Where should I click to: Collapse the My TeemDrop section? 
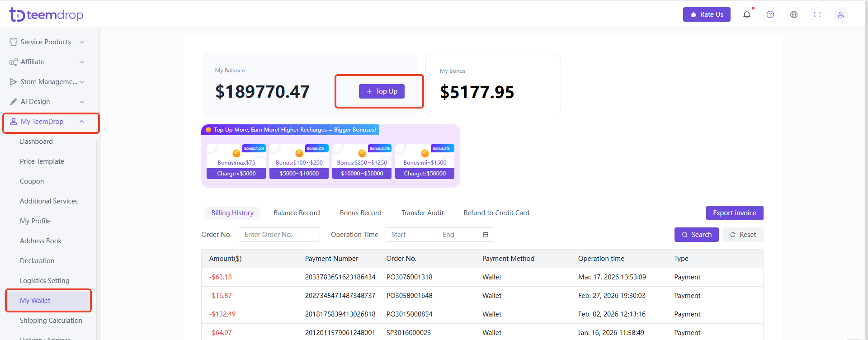click(x=82, y=122)
